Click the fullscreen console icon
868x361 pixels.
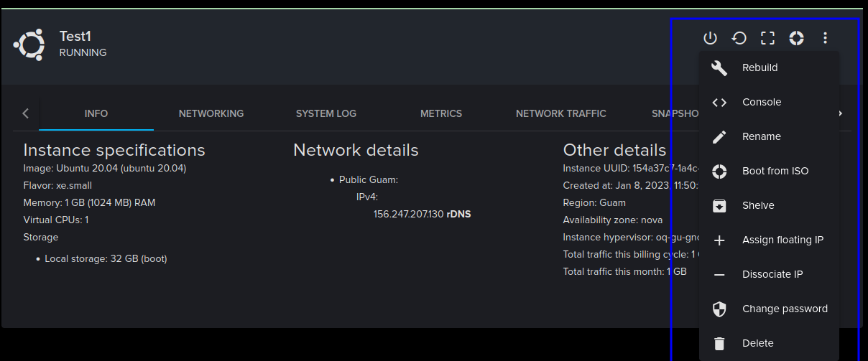click(767, 38)
